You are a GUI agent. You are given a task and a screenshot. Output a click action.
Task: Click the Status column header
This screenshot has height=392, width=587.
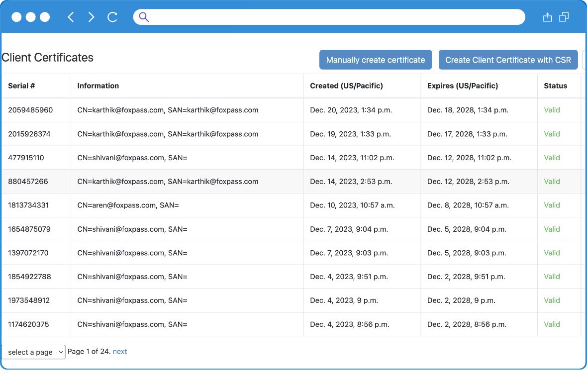pyautogui.click(x=555, y=86)
